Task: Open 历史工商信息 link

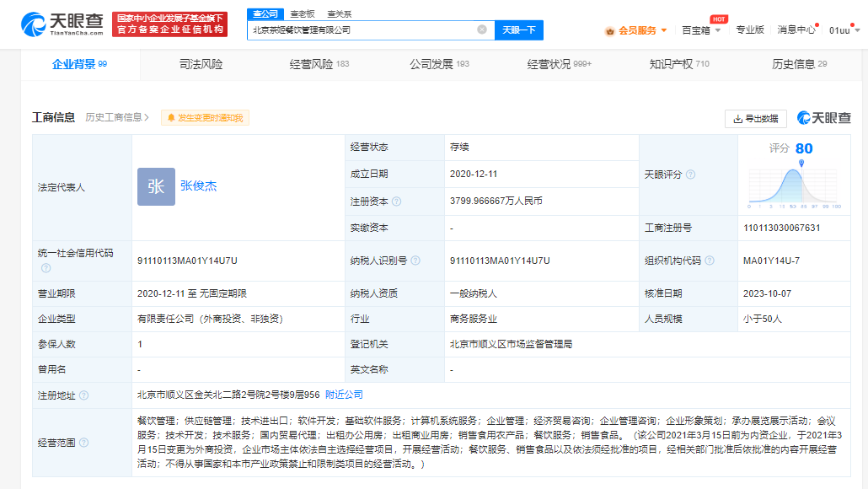Action: pyautogui.click(x=117, y=117)
